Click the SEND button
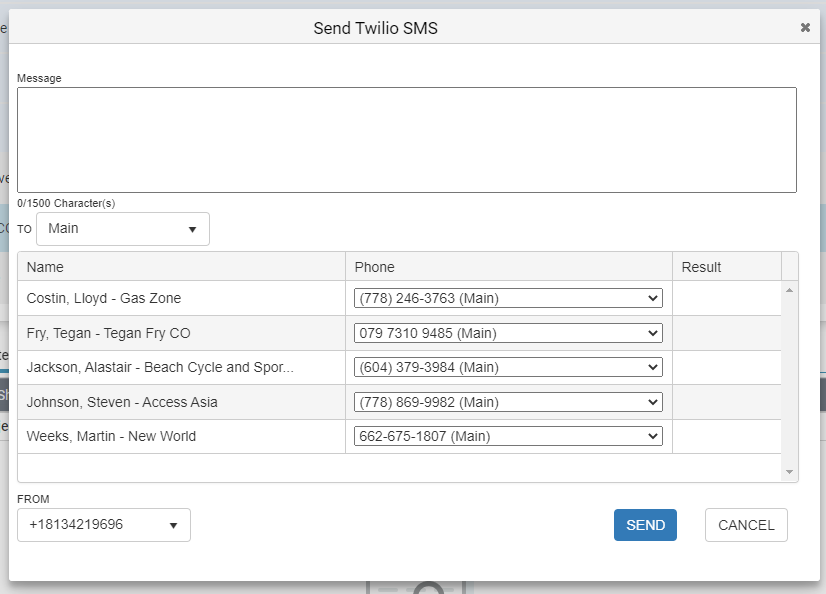This screenshot has width=826, height=594. pos(645,525)
